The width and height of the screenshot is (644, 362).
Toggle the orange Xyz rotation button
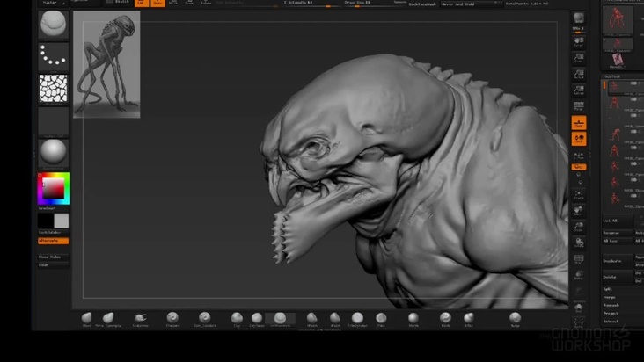click(579, 167)
